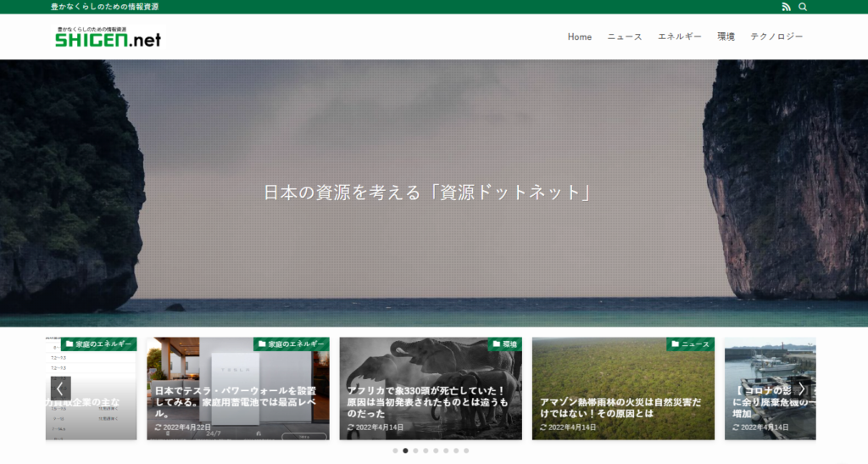Open search with the magnifier icon
Viewport: 868px width, 464px height.
tap(803, 7)
